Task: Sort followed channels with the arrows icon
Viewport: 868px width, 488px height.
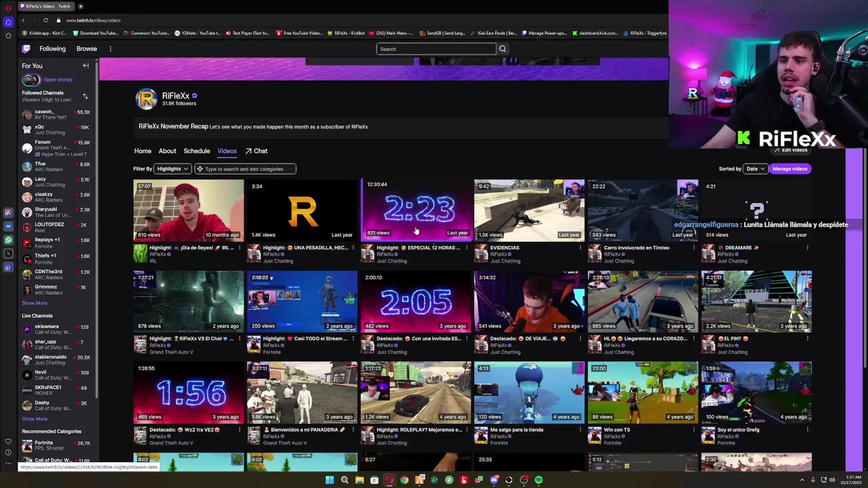Action: coord(85,96)
